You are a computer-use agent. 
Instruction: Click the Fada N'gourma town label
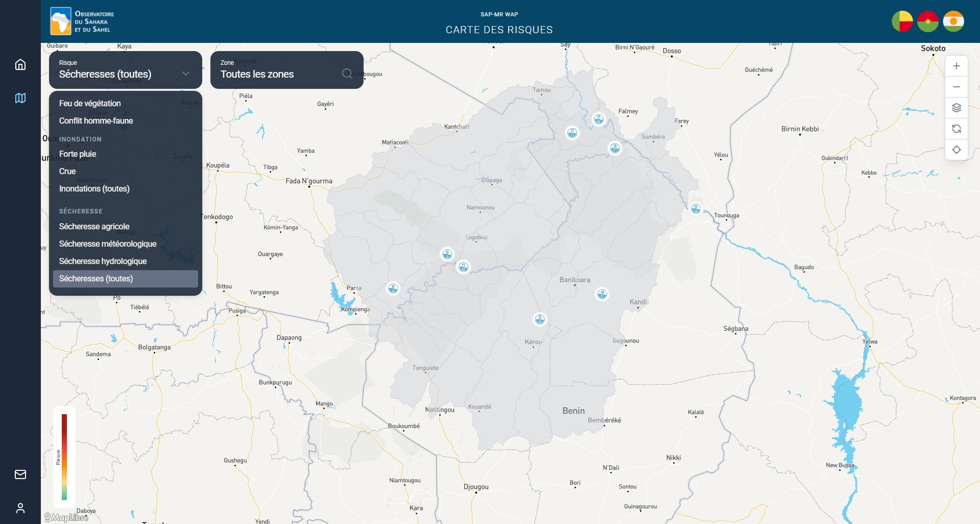point(309,181)
